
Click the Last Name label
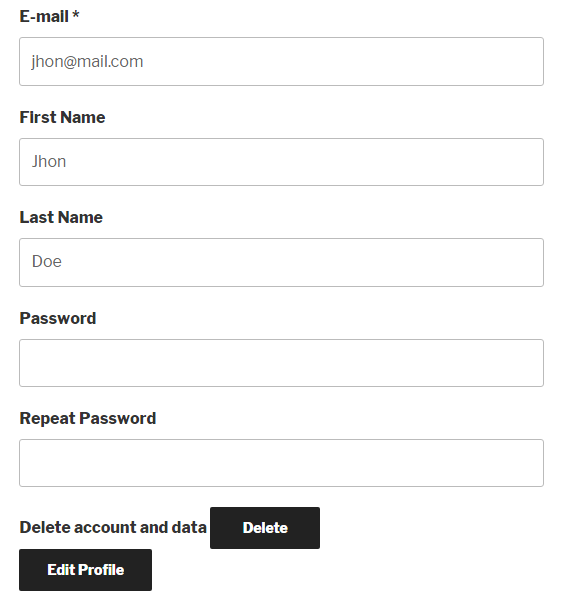[x=61, y=218]
